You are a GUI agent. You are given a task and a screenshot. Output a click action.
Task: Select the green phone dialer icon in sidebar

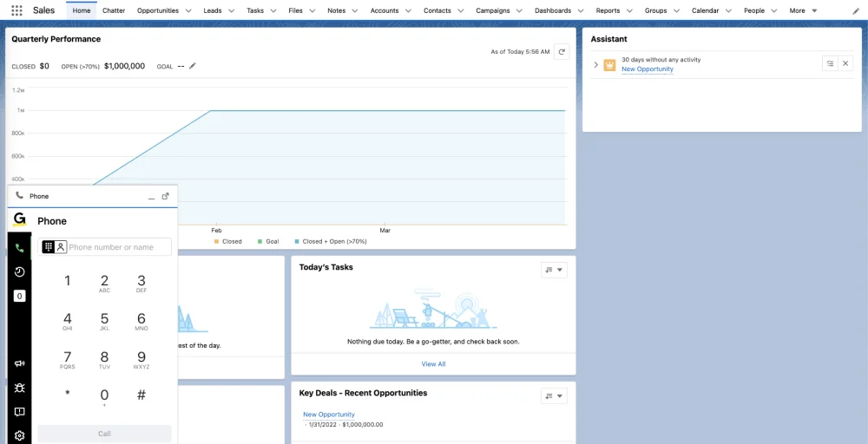19,248
